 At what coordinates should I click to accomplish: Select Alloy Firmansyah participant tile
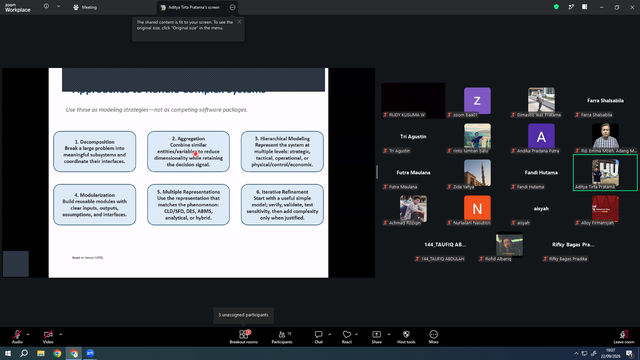coord(605,209)
